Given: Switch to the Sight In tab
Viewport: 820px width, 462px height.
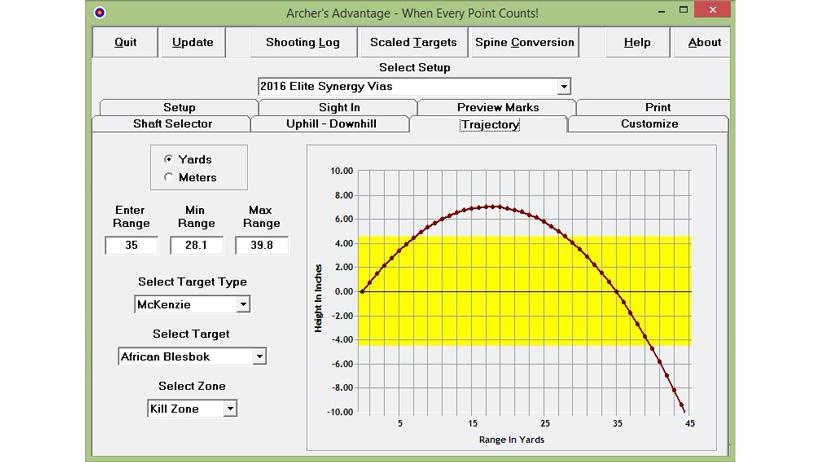Looking at the screenshot, I should (x=339, y=107).
